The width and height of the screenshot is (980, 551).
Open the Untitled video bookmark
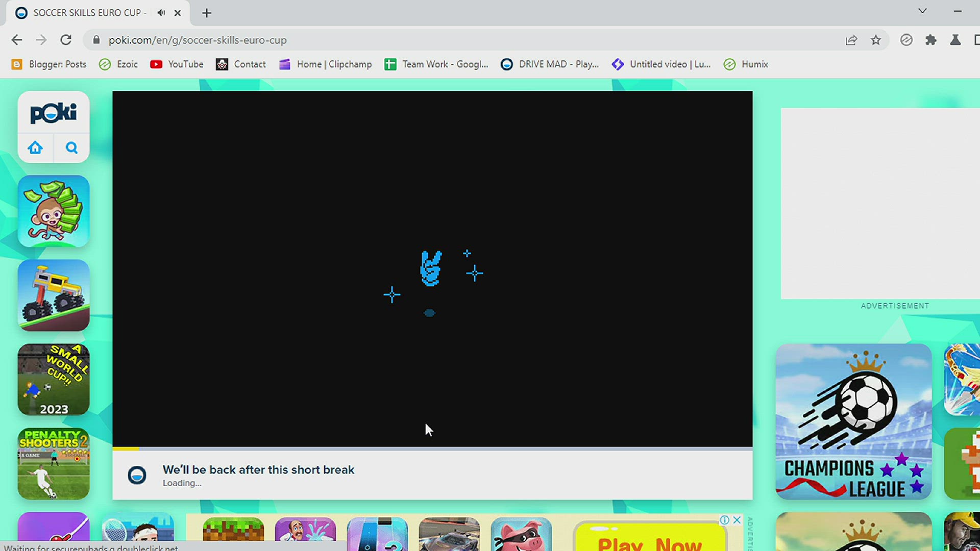pyautogui.click(x=661, y=64)
